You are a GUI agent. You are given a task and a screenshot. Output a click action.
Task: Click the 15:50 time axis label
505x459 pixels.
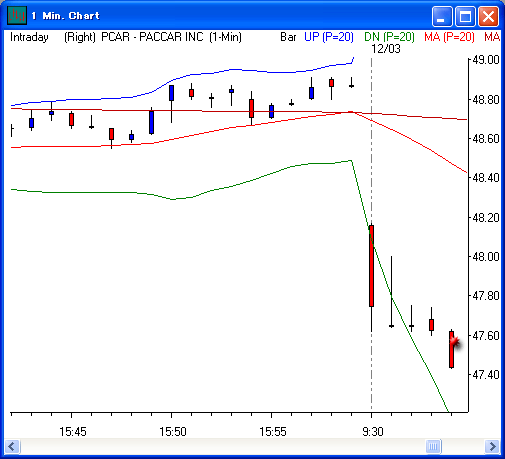173,432
